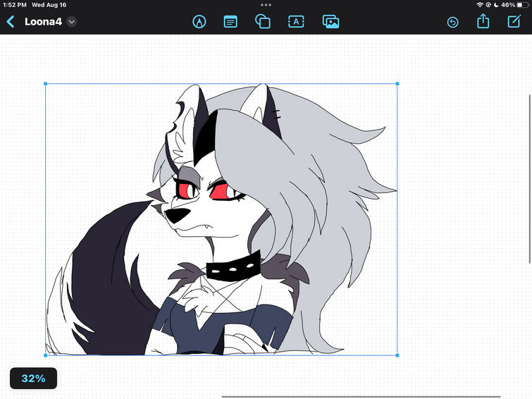Open the share sheet icon
The height and width of the screenshot is (399, 532).
483,21
